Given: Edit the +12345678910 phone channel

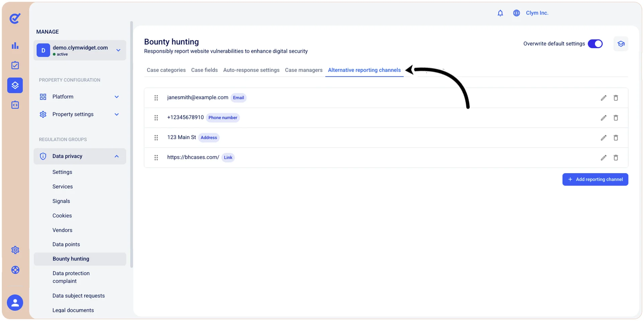Looking at the screenshot, I should (x=604, y=118).
